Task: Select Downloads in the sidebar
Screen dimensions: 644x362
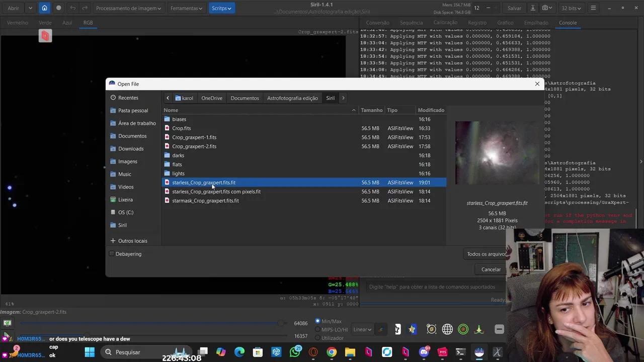Action: [131, 149]
